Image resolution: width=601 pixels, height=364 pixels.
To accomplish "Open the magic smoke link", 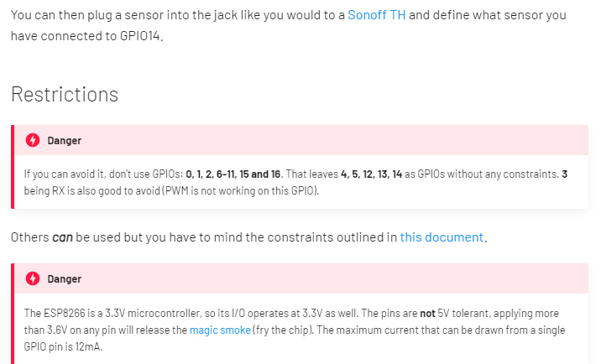I will (220, 330).
